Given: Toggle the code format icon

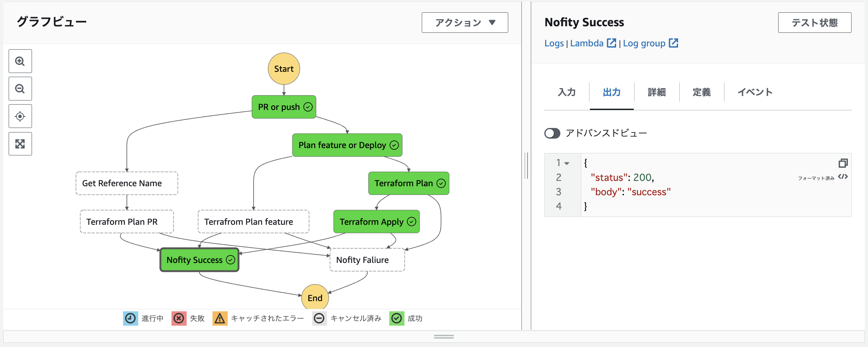Looking at the screenshot, I should (x=843, y=177).
